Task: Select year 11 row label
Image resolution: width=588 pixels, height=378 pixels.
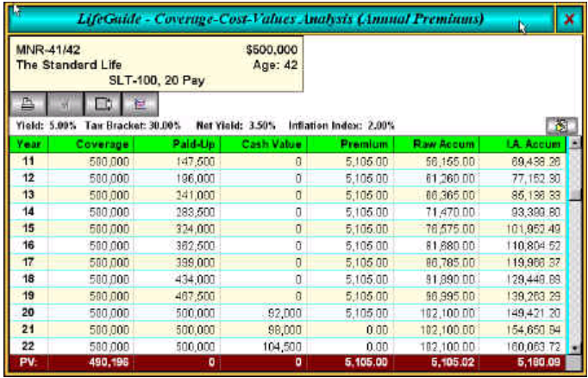Action: (28, 161)
